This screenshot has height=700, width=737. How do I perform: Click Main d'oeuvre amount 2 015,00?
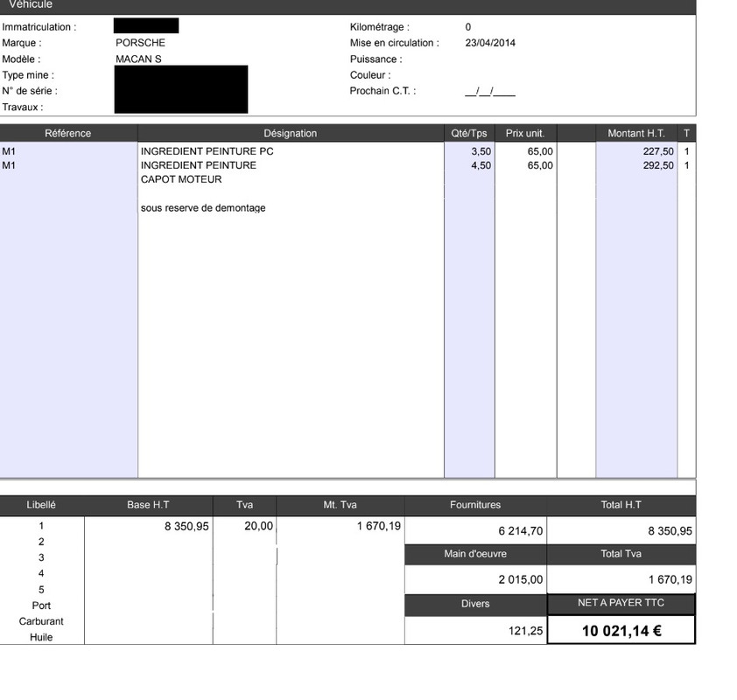pyautogui.click(x=520, y=580)
